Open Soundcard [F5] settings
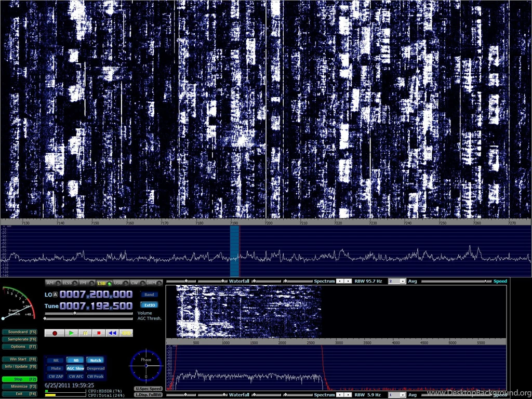The height and width of the screenshot is (399, 532). click(19, 331)
